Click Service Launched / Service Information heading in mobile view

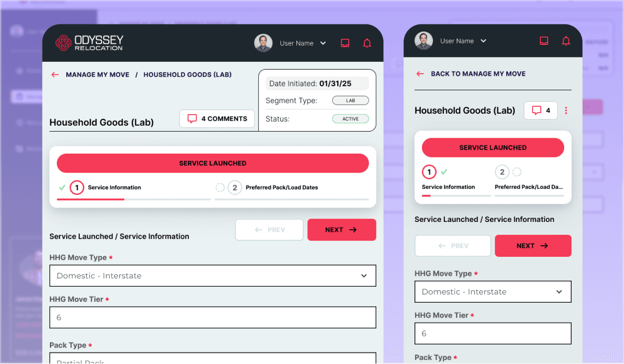484,219
